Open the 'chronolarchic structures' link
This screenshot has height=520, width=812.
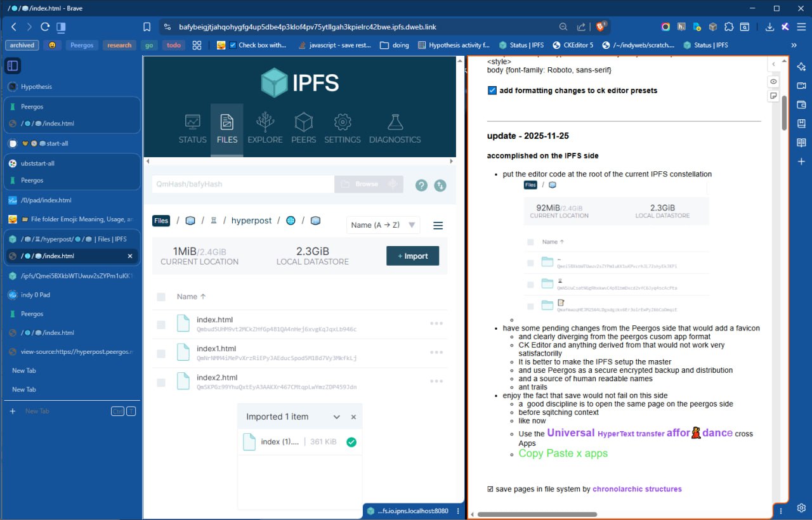click(x=637, y=489)
